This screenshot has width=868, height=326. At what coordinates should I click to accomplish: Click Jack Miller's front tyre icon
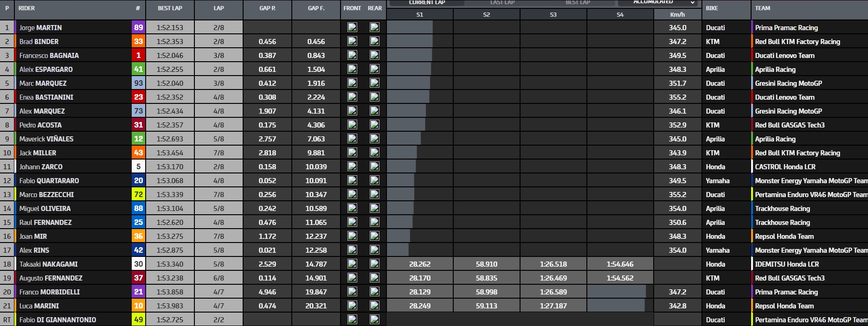click(x=352, y=153)
